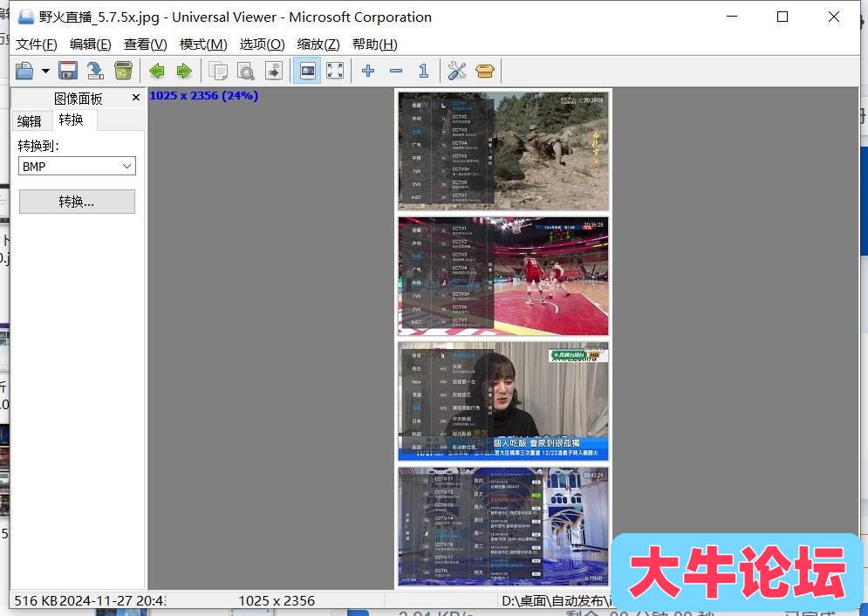Click the 516 KB status bar entry
Viewport: 868px width, 616px height.
coord(36,601)
